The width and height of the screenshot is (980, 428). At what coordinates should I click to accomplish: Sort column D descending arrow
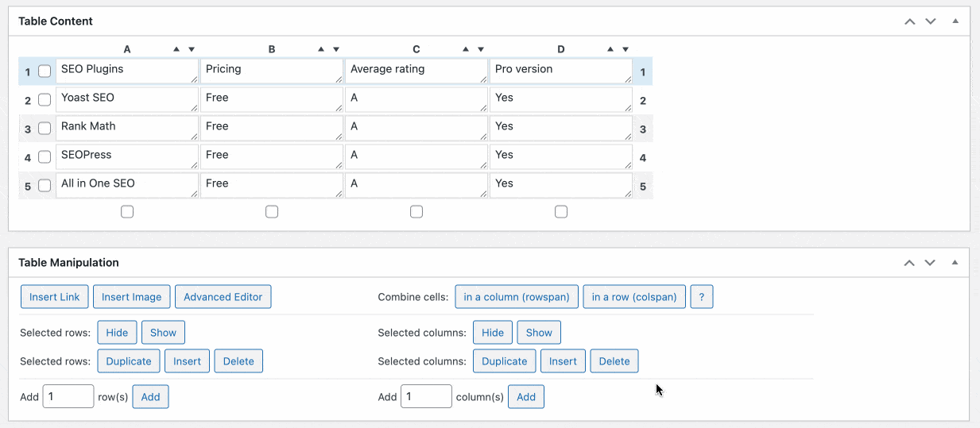(626, 49)
